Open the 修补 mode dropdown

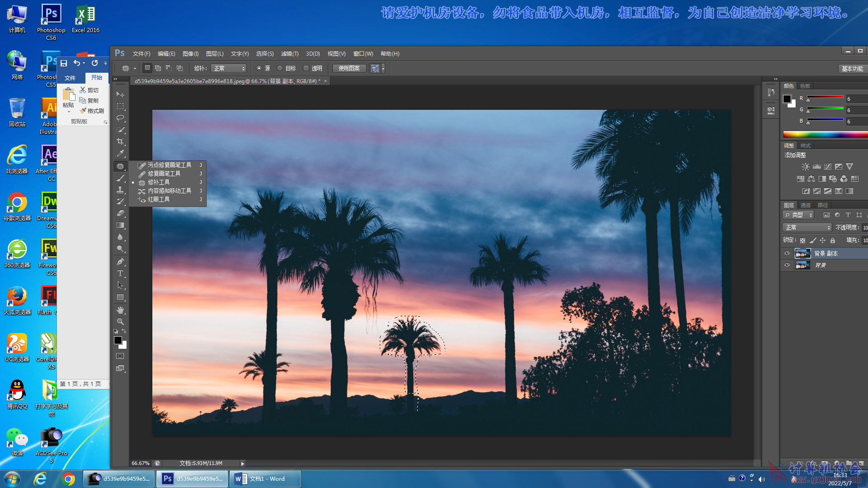click(x=229, y=68)
